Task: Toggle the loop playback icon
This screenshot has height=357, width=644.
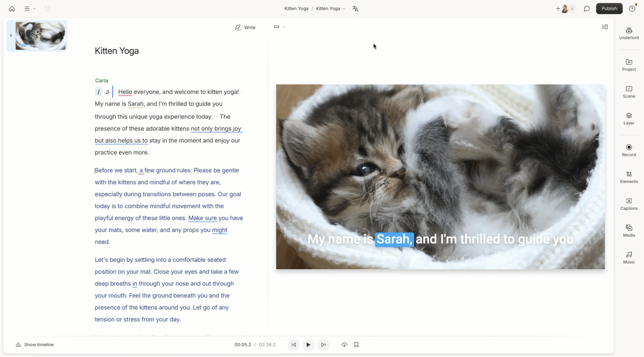Action: coord(344,345)
